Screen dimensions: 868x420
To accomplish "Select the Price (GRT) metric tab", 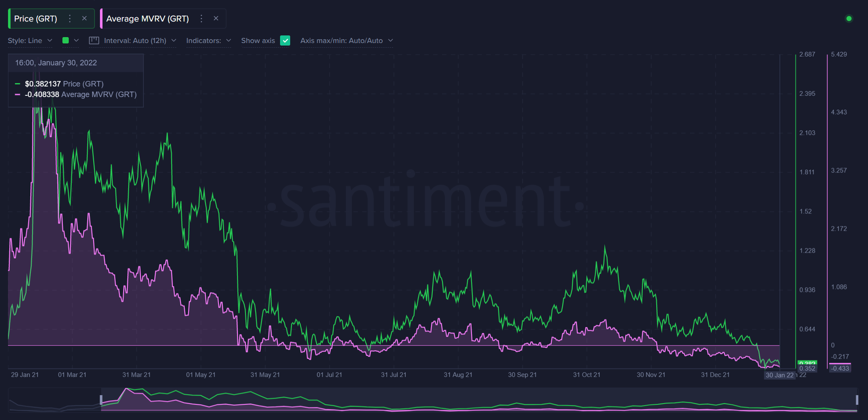I will click(36, 19).
